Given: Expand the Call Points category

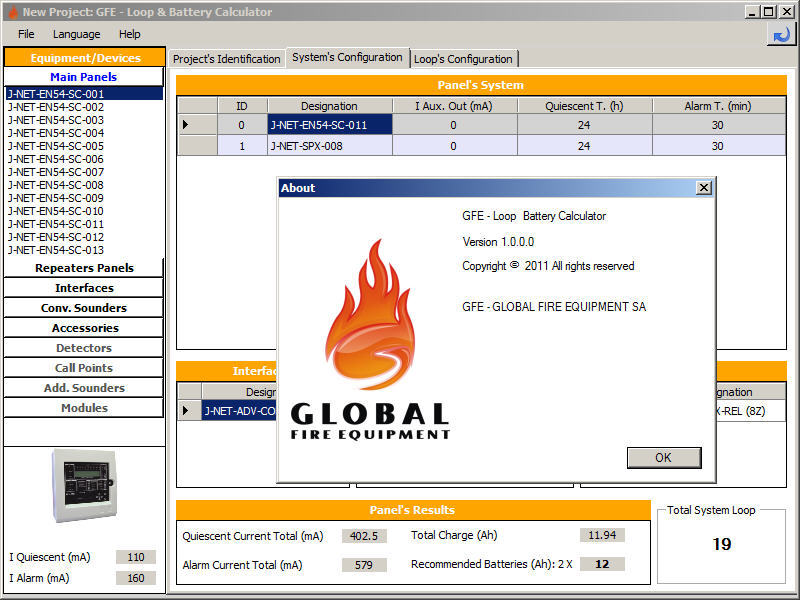Looking at the screenshot, I should pyautogui.click(x=84, y=368).
